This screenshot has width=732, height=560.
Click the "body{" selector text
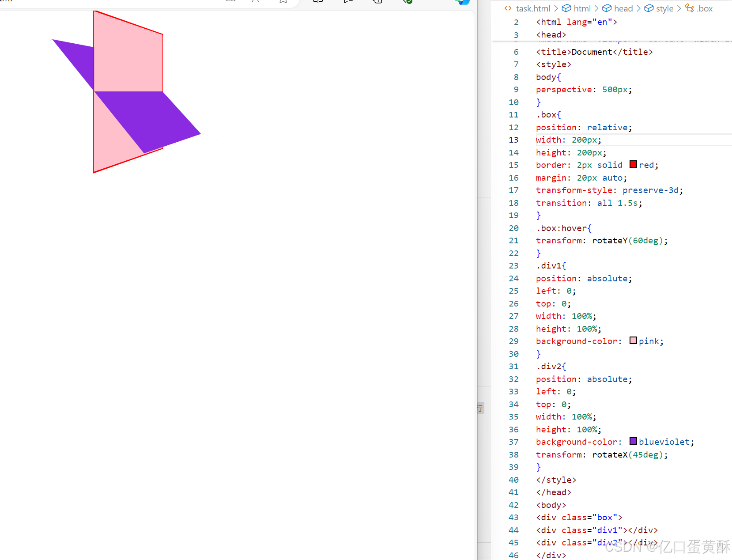pyautogui.click(x=549, y=77)
